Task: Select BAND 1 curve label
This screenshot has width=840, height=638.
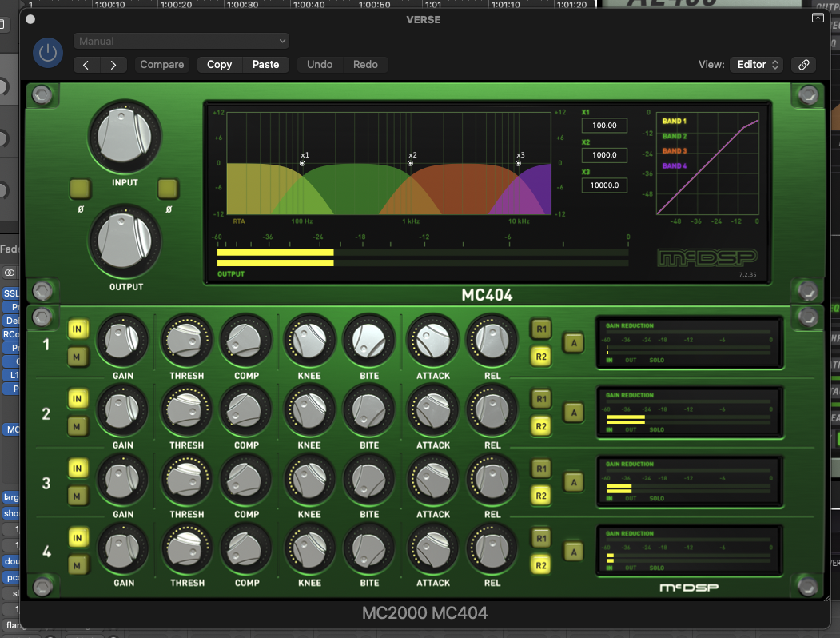Action: tap(674, 121)
